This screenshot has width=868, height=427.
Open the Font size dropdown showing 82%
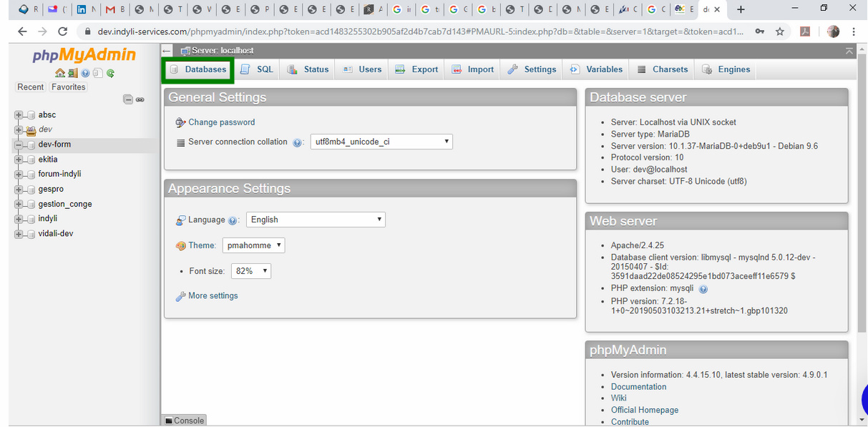(x=251, y=271)
